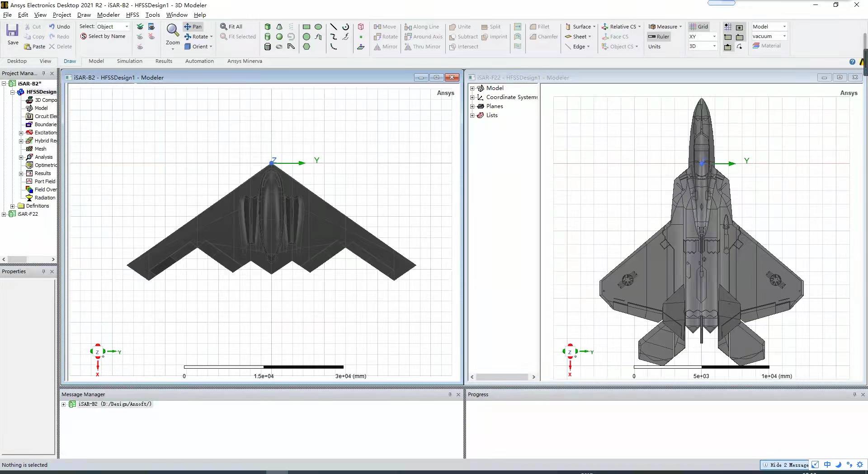Image resolution: width=868 pixels, height=474 pixels.
Task: Select the Draw ellipse tool
Action: [x=318, y=27]
